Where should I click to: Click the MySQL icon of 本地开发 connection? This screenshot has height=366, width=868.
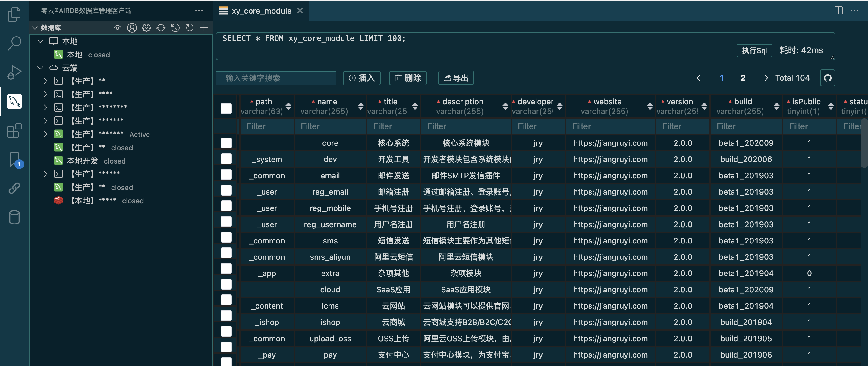(x=58, y=161)
